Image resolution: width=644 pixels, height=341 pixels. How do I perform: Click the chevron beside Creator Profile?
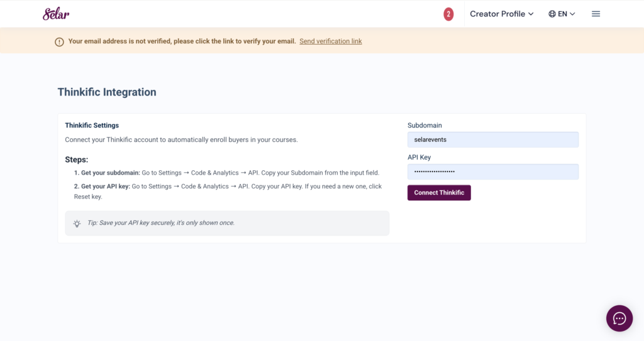pos(531,14)
